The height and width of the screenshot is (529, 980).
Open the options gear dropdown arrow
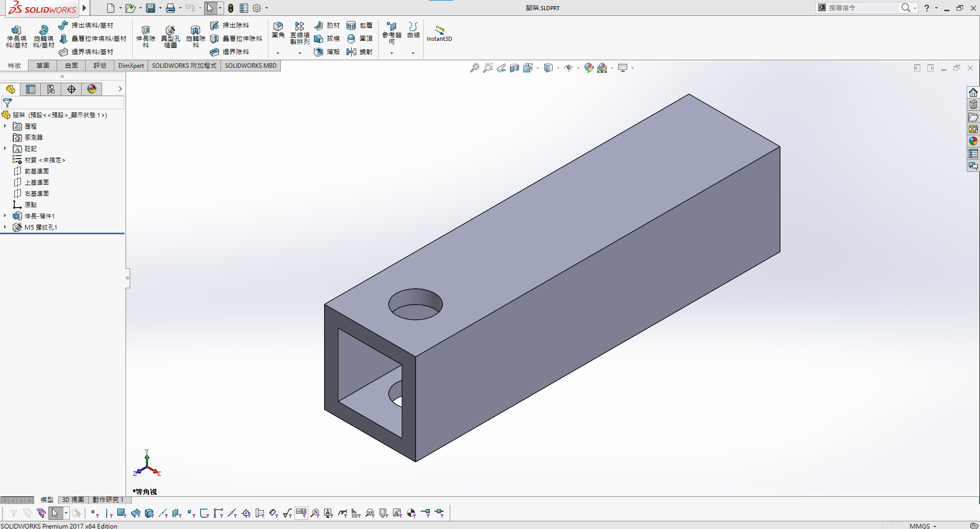(x=266, y=8)
